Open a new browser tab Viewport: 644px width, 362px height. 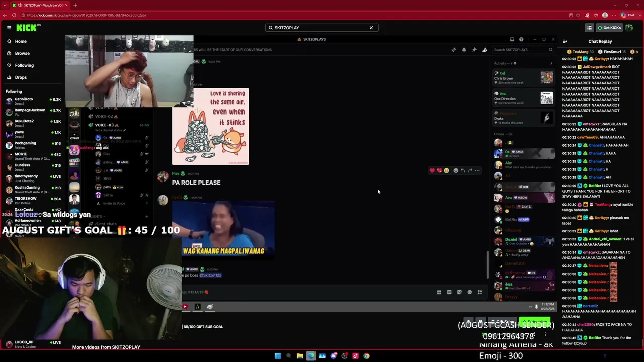point(75,5)
